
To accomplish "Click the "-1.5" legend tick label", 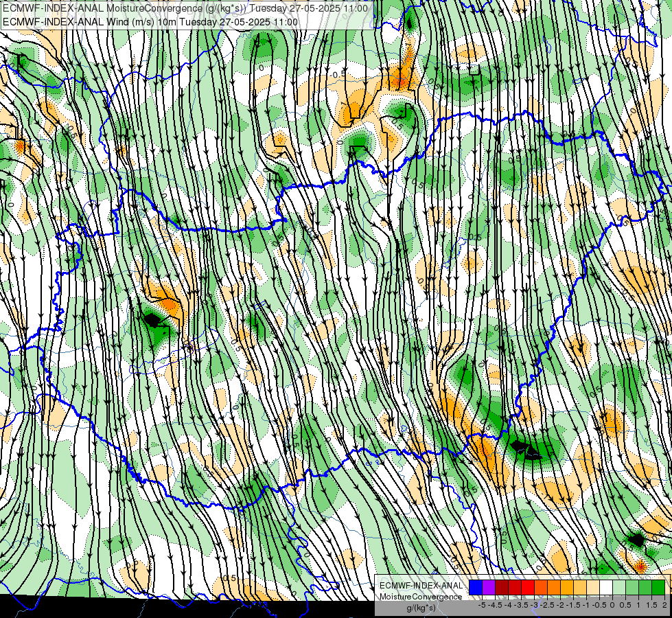I will [x=573, y=605].
